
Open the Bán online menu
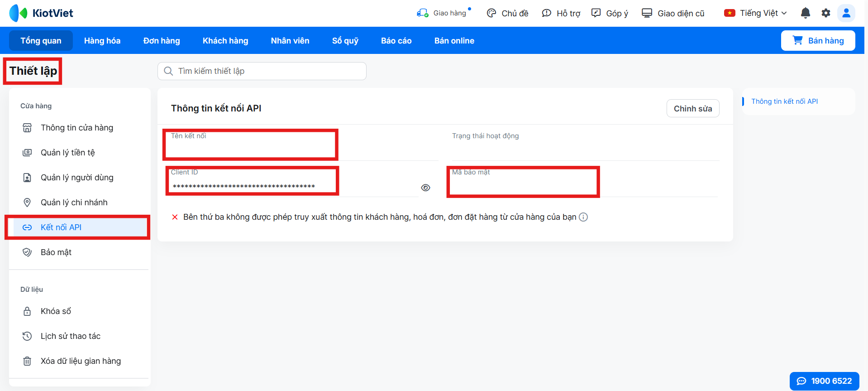(454, 41)
